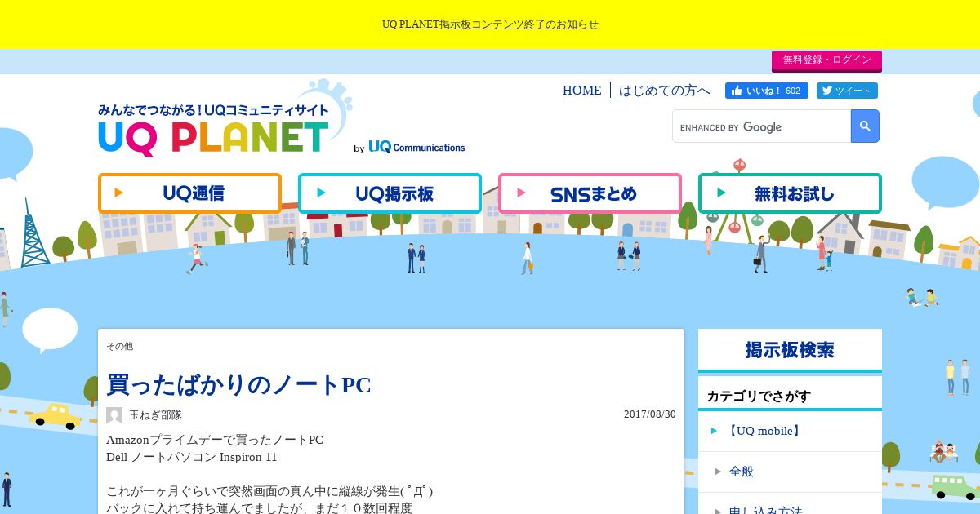This screenshot has height=514, width=980.
Task: Open the UQ PLANET bulletin board closure notice link
Action: click(x=490, y=24)
